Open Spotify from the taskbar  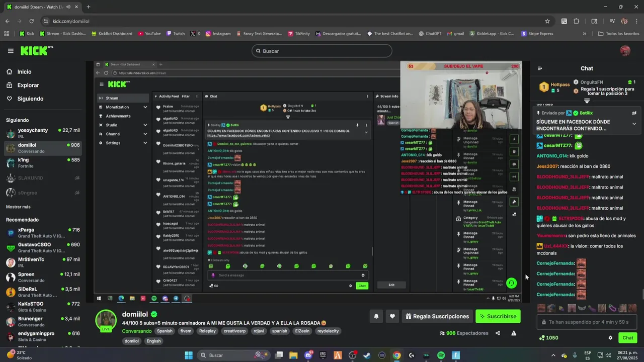(441, 355)
